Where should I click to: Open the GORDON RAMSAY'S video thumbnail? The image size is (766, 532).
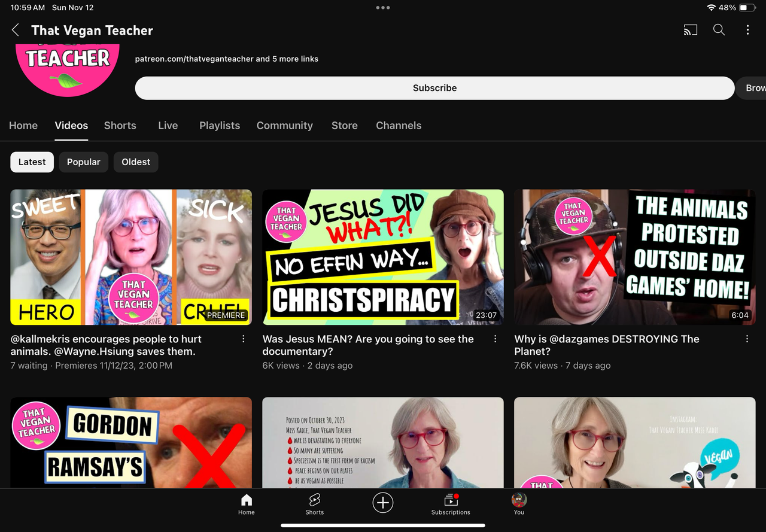tap(131, 443)
